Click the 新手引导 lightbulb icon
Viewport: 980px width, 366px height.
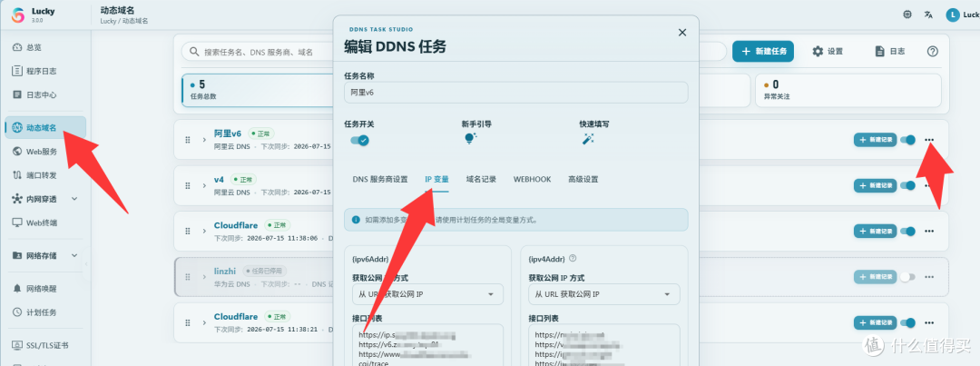coord(470,140)
